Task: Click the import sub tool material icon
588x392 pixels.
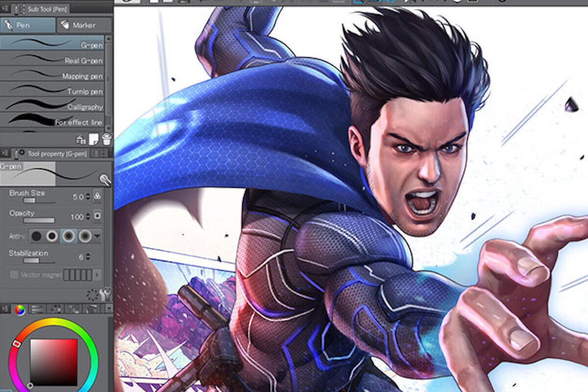Action: click(x=81, y=140)
